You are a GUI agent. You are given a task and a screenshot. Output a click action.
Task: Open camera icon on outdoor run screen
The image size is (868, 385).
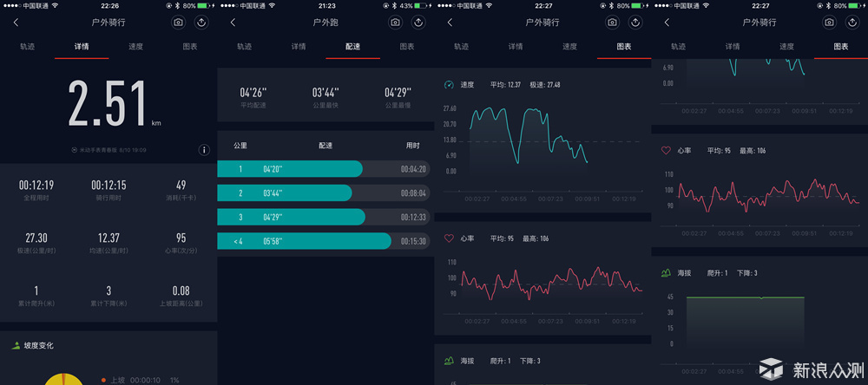coord(395,23)
